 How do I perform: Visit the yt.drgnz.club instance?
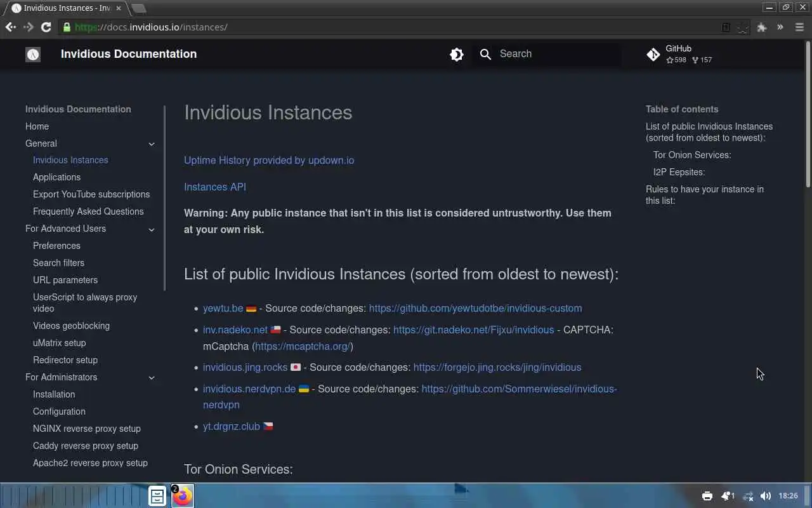tap(232, 426)
